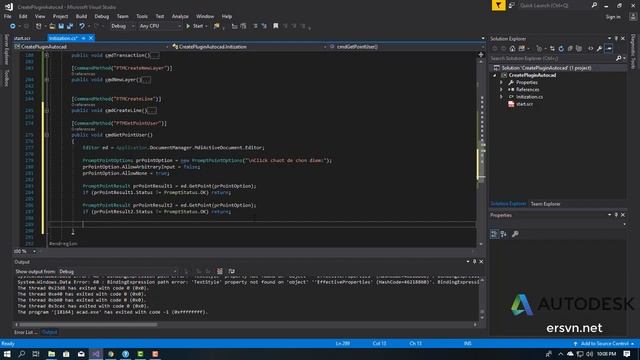The height and width of the screenshot is (360, 640).
Task: Click the Save All toolbar icon
Action: click(70, 26)
